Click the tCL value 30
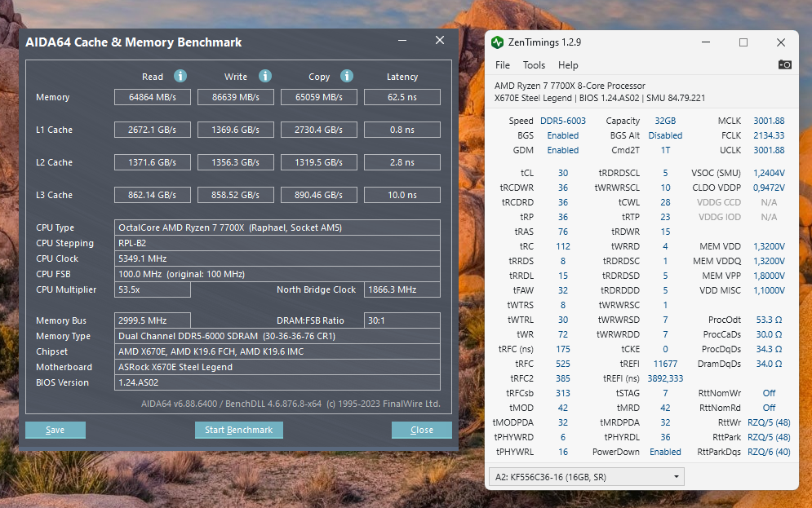The image size is (812, 508). point(563,173)
